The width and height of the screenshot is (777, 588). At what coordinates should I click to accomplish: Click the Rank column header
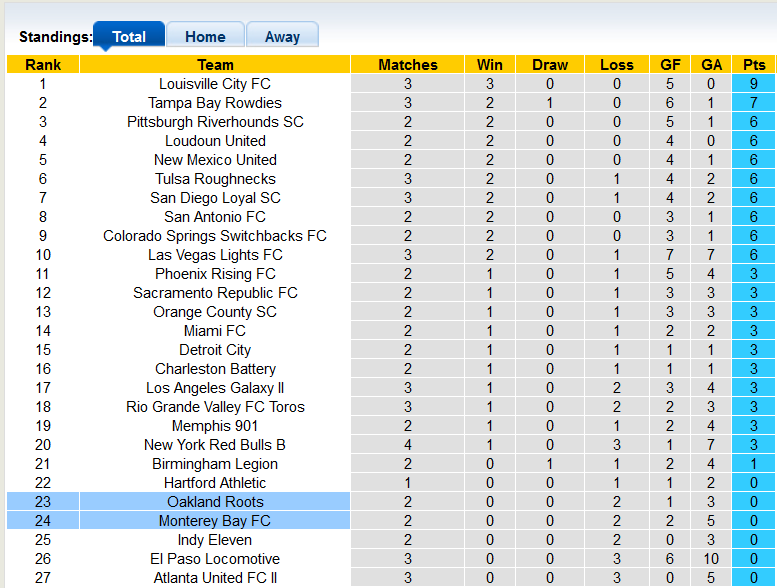click(43, 65)
